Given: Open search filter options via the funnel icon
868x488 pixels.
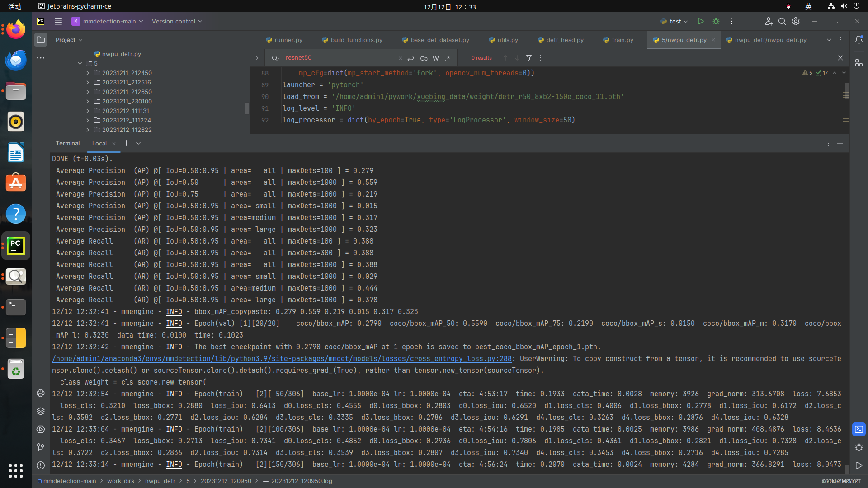Looking at the screenshot, I should coord(528,58).
